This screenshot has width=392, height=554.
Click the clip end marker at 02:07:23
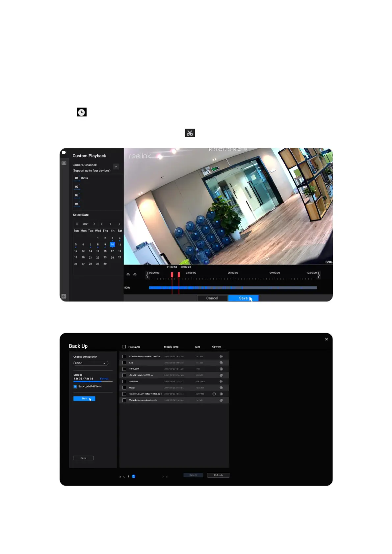click(179, 274)
